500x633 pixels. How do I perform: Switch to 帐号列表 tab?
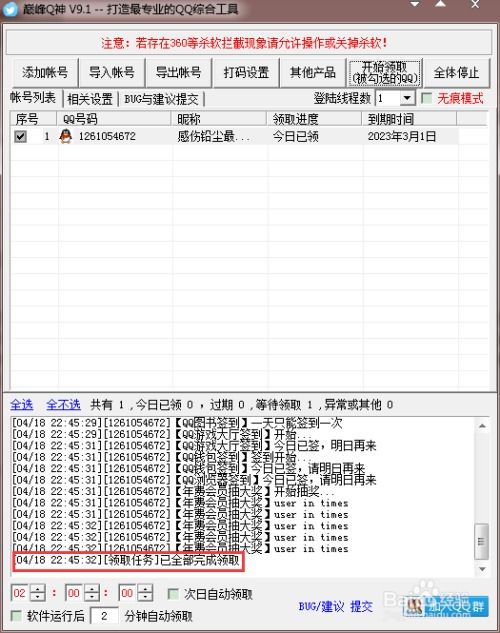click(x=33, y=98)
